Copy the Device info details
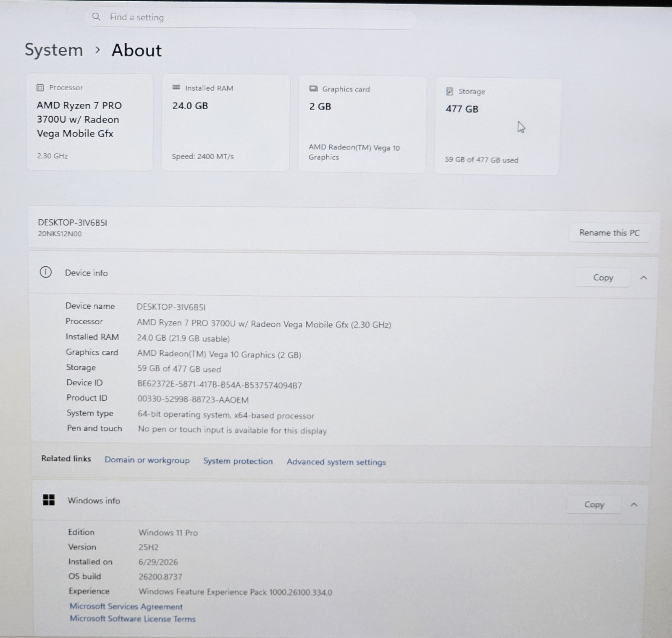This screenshot has width=672, height=638. click(603, 278)
